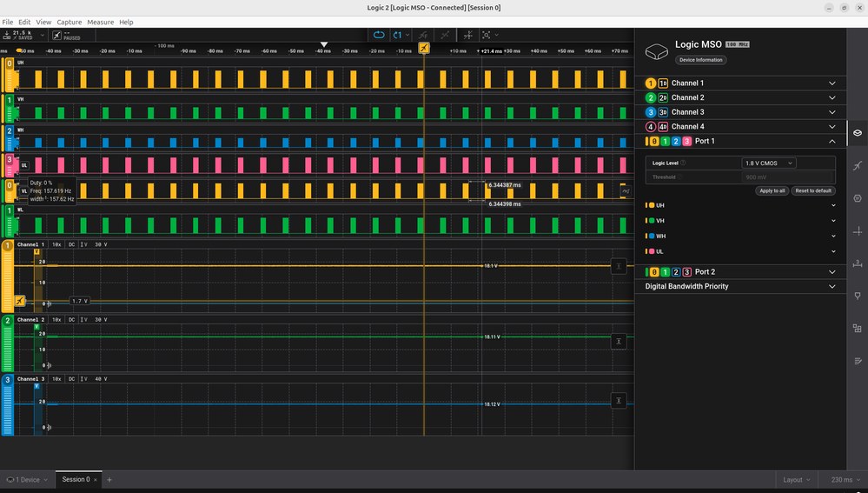Toggle analog channel 4 pink circle
The image size is (868, 493).
click(x=651, y=127)
